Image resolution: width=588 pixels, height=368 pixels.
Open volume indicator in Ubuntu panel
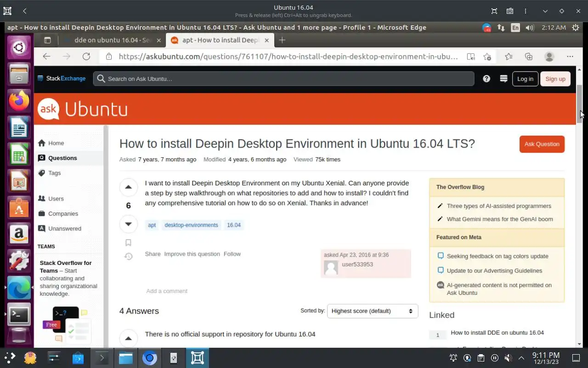tap(530, 28)
